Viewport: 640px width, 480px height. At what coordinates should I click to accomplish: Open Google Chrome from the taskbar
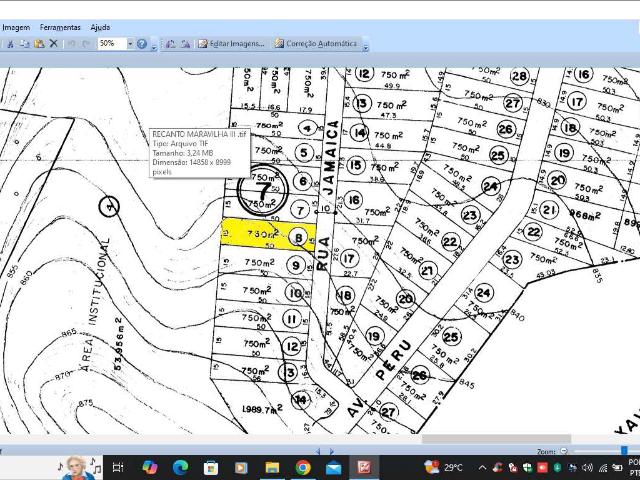[x=303, y=467]
